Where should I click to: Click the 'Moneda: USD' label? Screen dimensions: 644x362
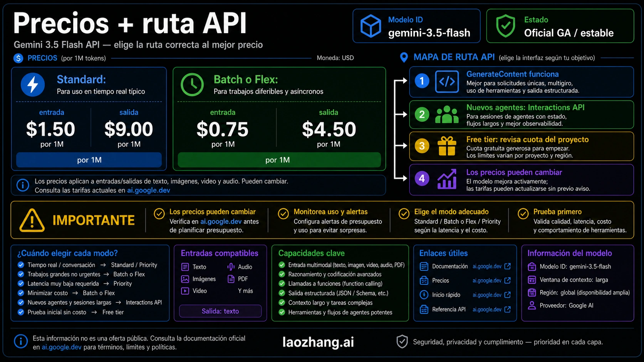[335, 58]
